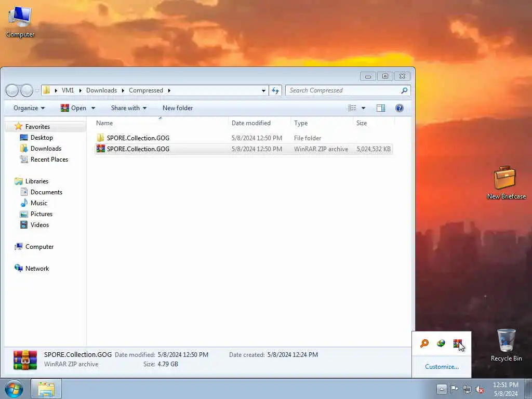Maximize the Explorer window
The height and width of the screenshot is (399, 532).
385,76
